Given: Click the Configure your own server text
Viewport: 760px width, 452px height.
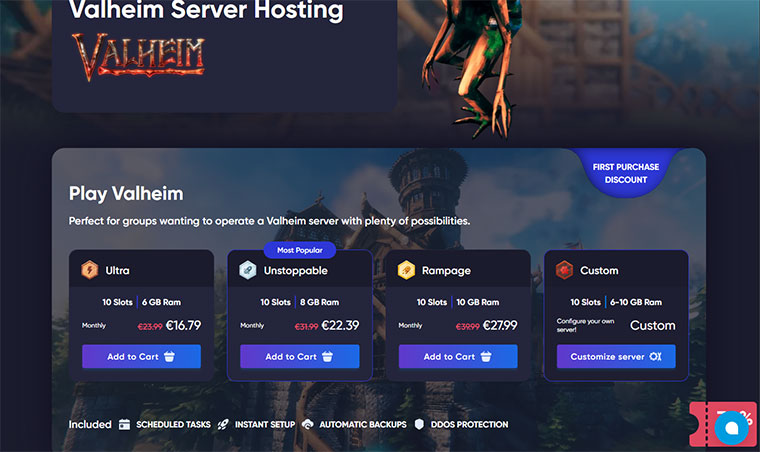Looking at the screenshot, I should [x=585, y=325].
